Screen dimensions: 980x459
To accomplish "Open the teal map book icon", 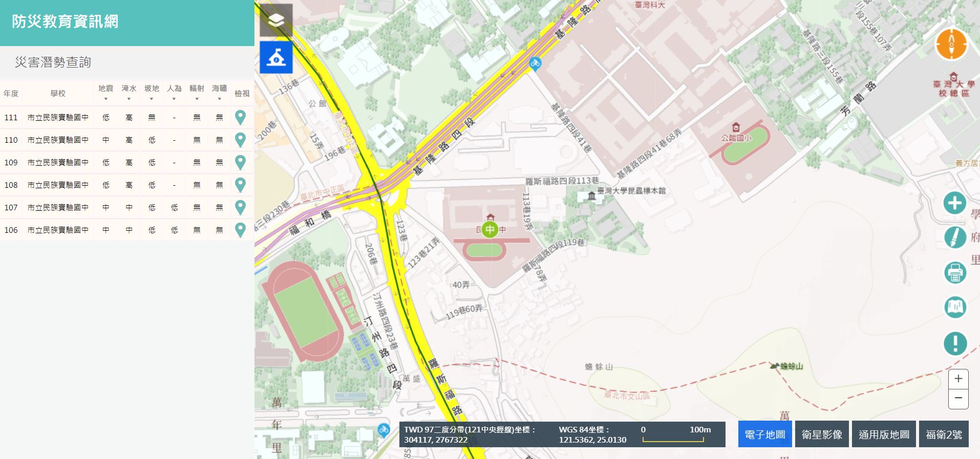I will pyautogui.click(x=955, y=307).
